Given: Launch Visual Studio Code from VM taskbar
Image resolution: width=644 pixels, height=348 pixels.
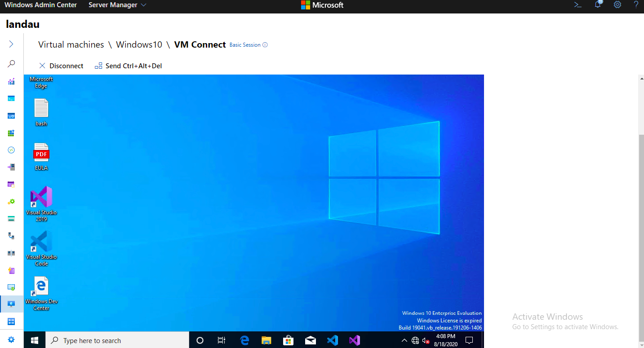Looking at the screenshot, I should (x=332, y=340).
